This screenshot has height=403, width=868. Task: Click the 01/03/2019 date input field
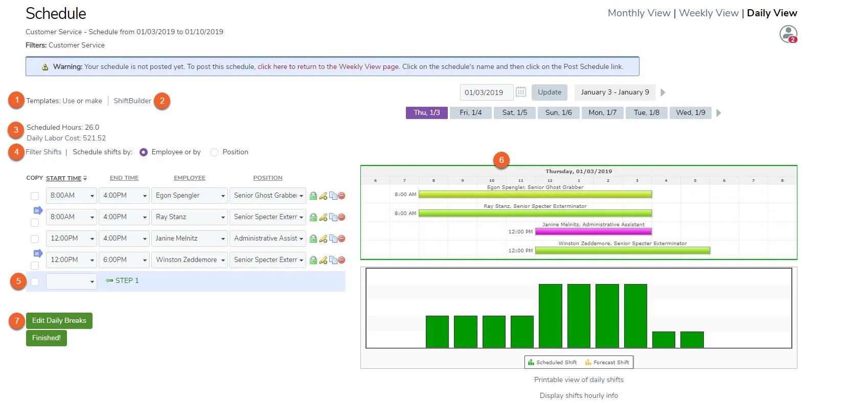(x=487, y=92)
